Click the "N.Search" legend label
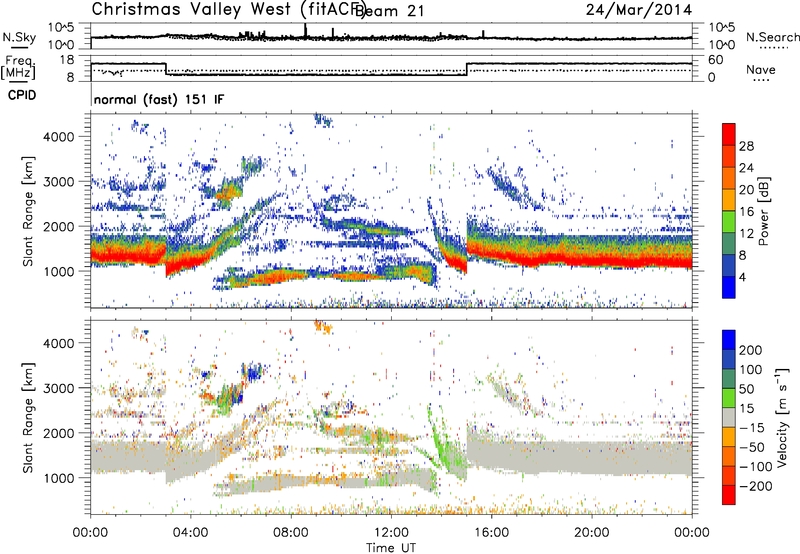The width and height of the screenshot is (800, 554). 772,37
